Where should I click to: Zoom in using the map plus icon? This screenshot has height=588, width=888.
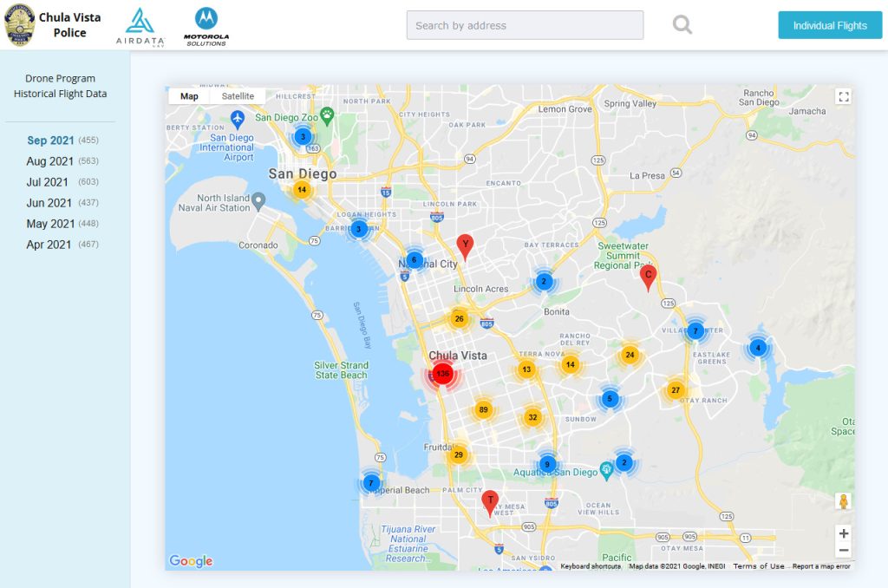843,533
